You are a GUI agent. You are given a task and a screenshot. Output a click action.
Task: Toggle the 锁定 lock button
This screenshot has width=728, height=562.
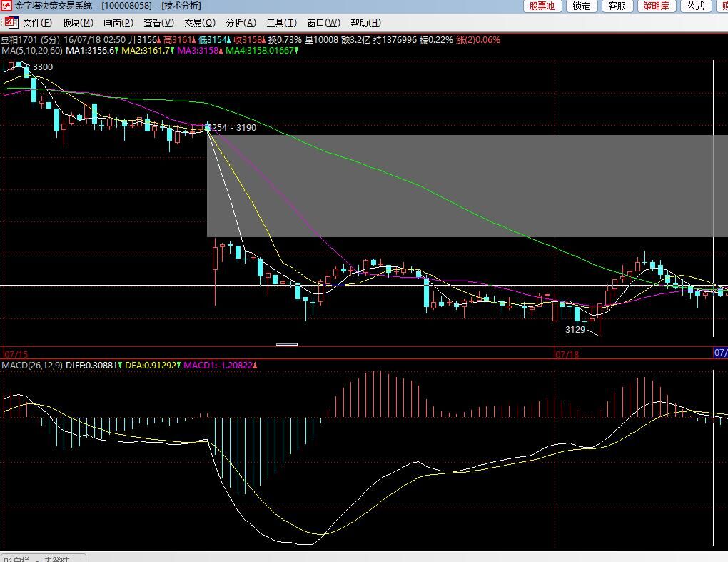582,6
